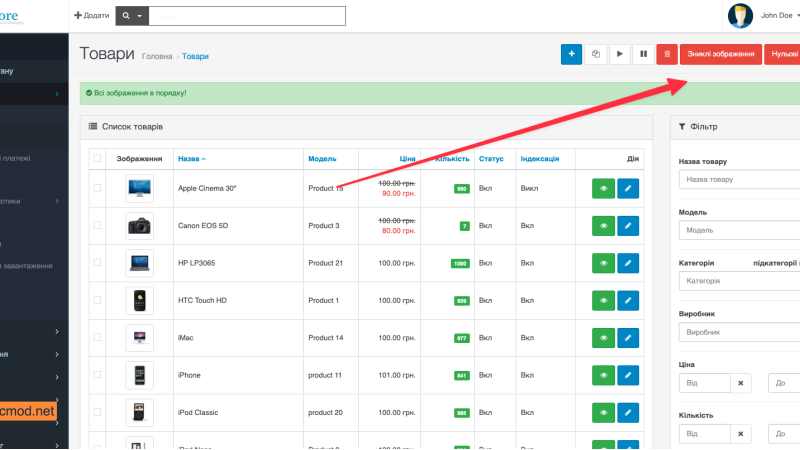The image size is (800, 450).
Task: Click the red Нульові button
Action: click(783, 54)
